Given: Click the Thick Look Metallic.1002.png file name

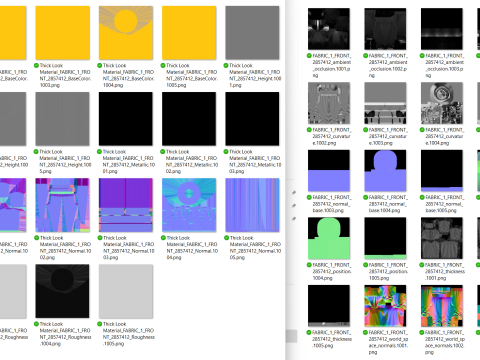Looking at the screenshot, I should coord(192,161).
